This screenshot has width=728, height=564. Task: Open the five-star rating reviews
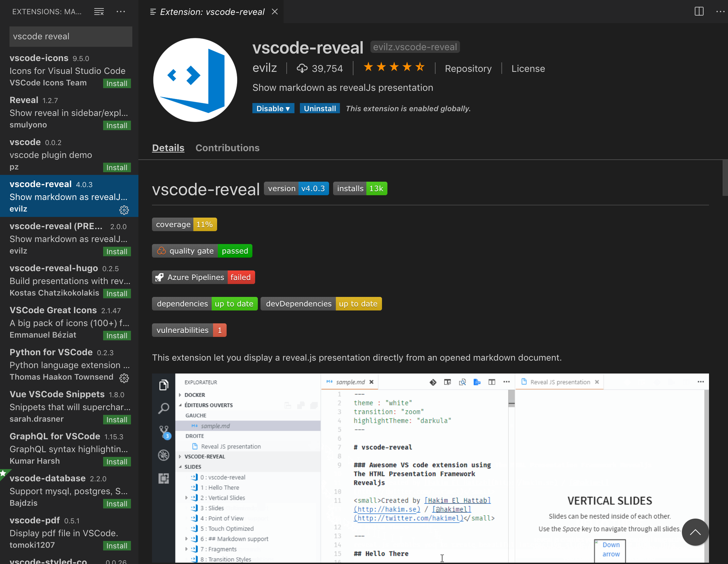[394, 67]
